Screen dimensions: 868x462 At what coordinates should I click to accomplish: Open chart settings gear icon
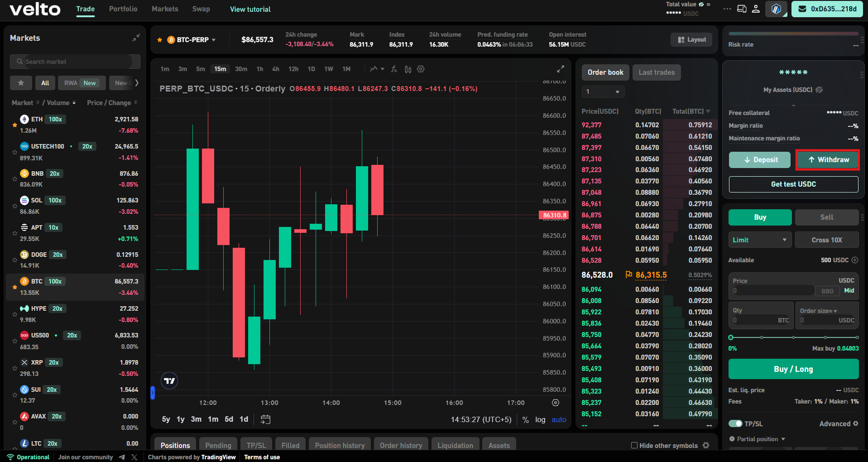(x=421, y=69)
